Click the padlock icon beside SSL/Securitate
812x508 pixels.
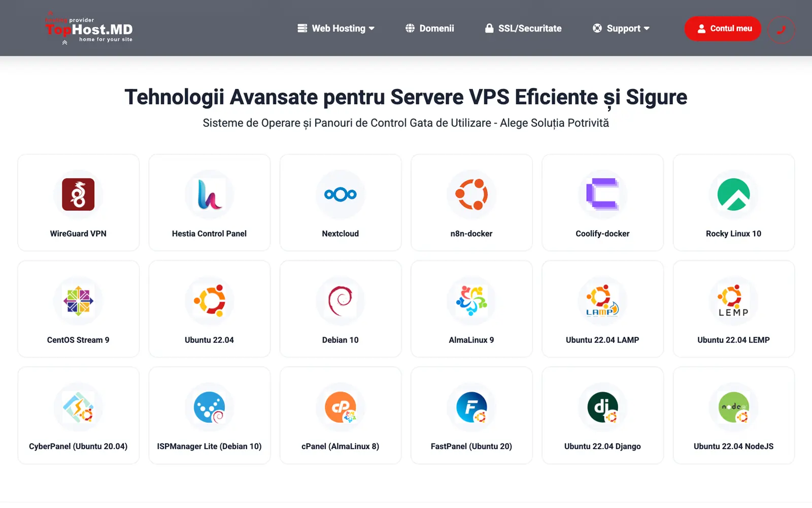489,28
